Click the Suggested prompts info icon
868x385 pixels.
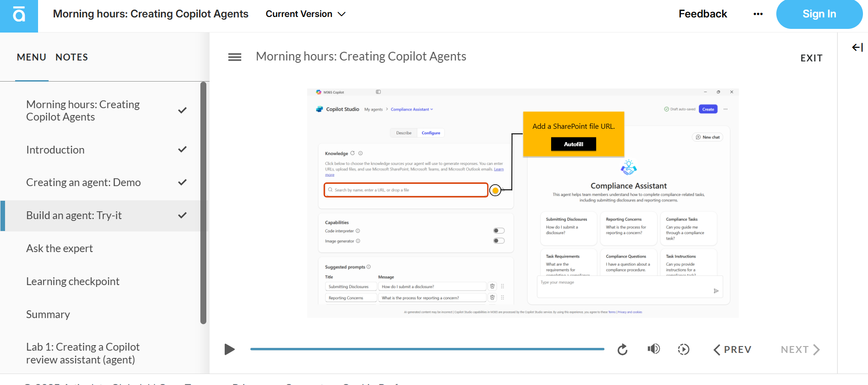pos(369,267)
